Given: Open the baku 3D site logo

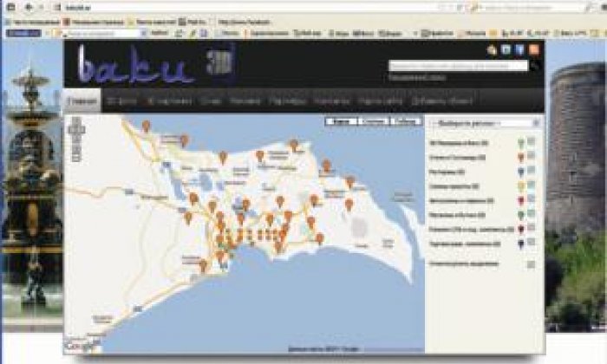Looking at the screenshot, I should point(156,64).
